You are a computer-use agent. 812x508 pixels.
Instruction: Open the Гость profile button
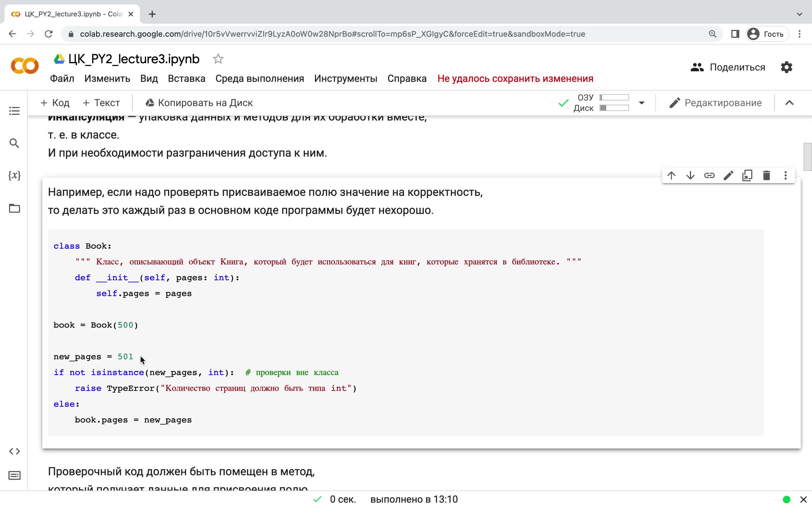tap(767, 34)
